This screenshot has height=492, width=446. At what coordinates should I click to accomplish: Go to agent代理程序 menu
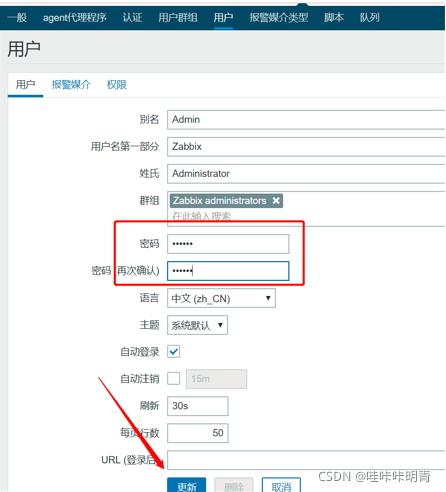(x=75, y=17)
